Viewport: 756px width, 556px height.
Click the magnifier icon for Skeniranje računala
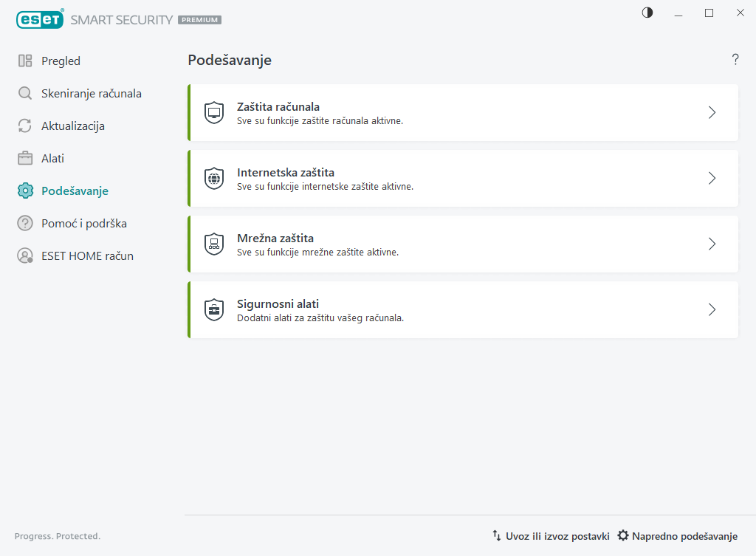tap(25, 94)
